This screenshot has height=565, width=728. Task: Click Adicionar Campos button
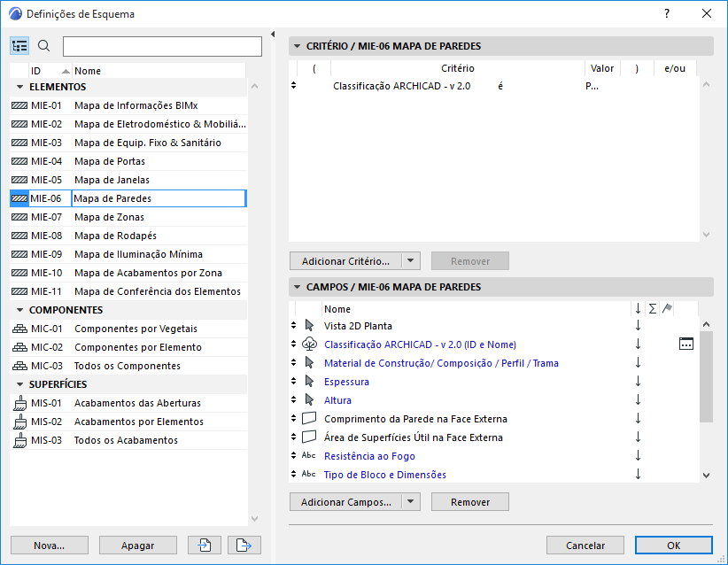[x=346, y=502]
